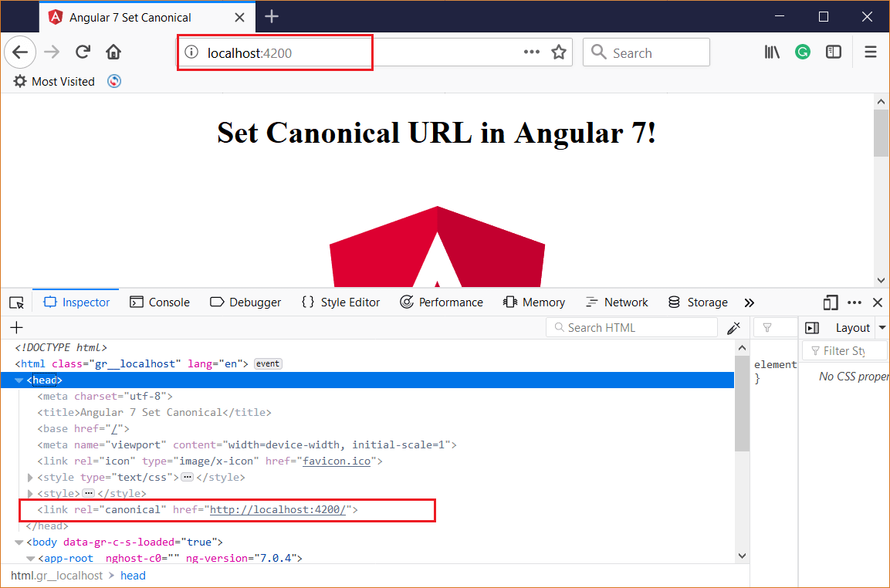Screen dimensions: 890x588
Task: Click the page's vertical scrollbar thumb
Action: pos(881,133)
